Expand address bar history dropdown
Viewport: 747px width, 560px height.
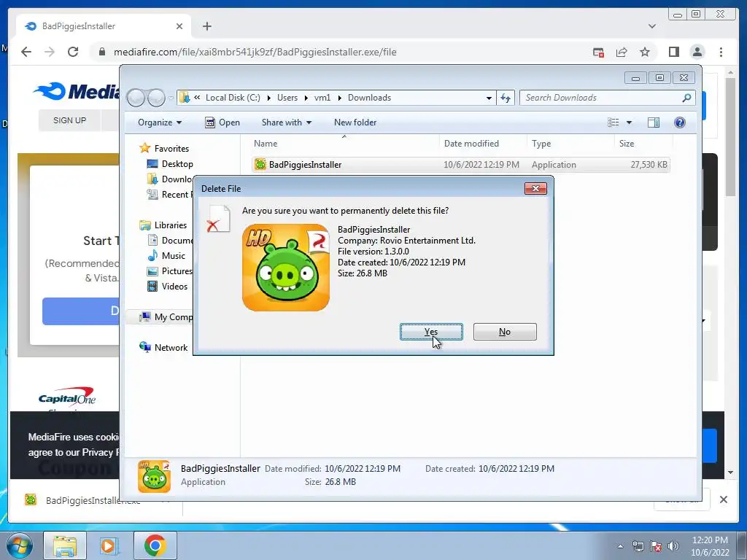coord(489,98)
